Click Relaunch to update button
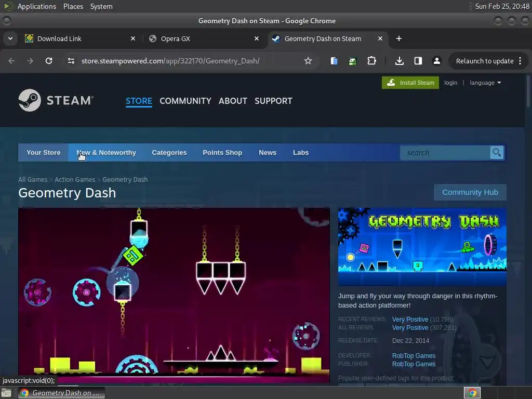Screen dimensions: 532x399 (x=485, y=61)
